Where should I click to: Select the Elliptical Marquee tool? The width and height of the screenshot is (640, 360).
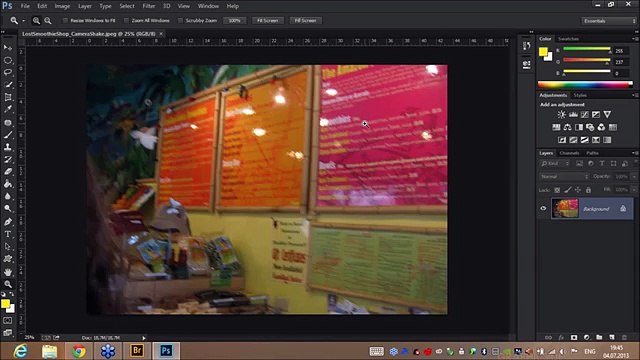8,60
